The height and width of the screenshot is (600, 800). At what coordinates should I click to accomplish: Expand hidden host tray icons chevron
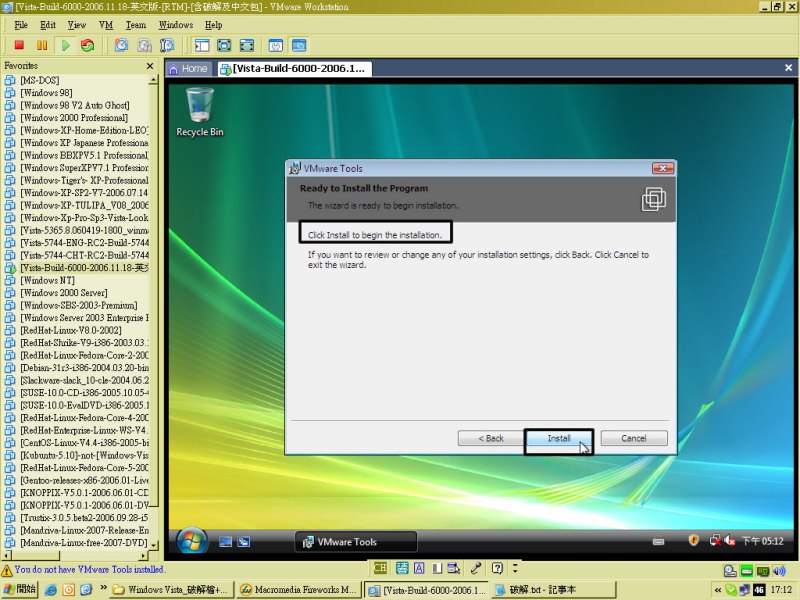(718, 590)
